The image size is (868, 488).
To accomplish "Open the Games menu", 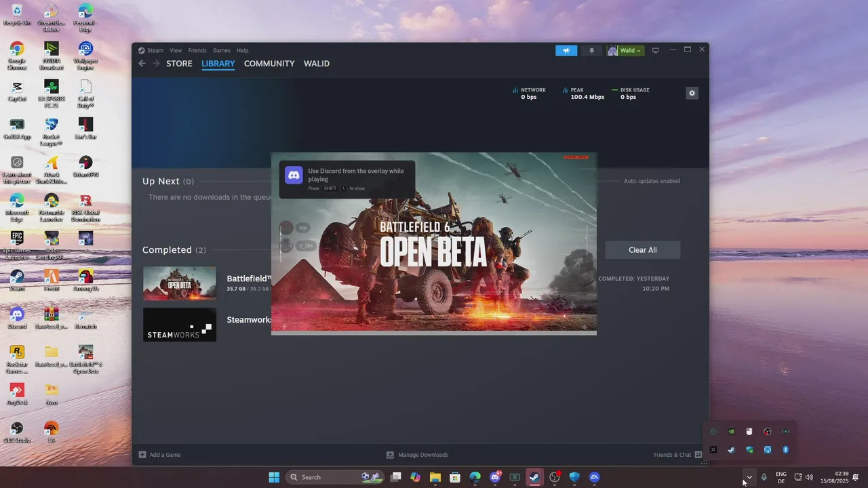I will [222, 50].
